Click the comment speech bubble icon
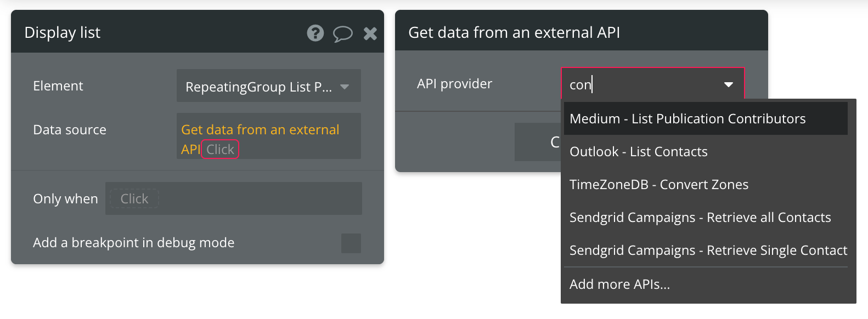Image resolution: width=868 pixels, height=319 pixels. coord(343,34)
